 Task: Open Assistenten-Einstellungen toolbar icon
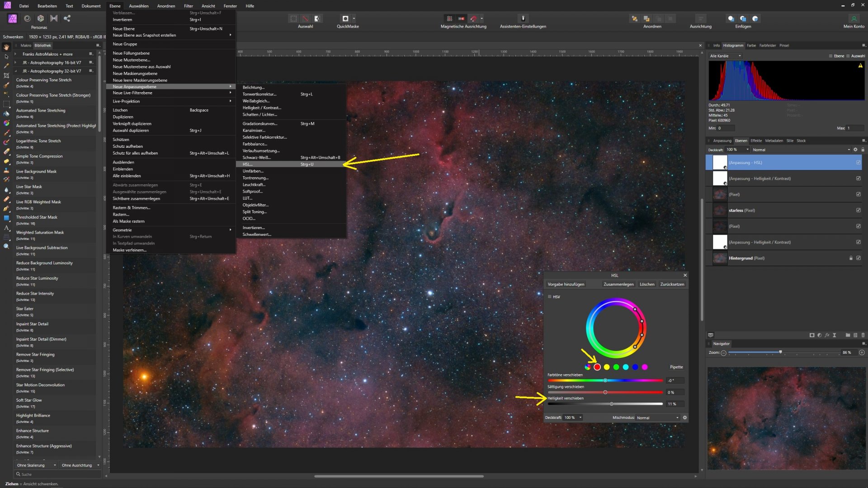pyautogui.click(x=523, y=19)
